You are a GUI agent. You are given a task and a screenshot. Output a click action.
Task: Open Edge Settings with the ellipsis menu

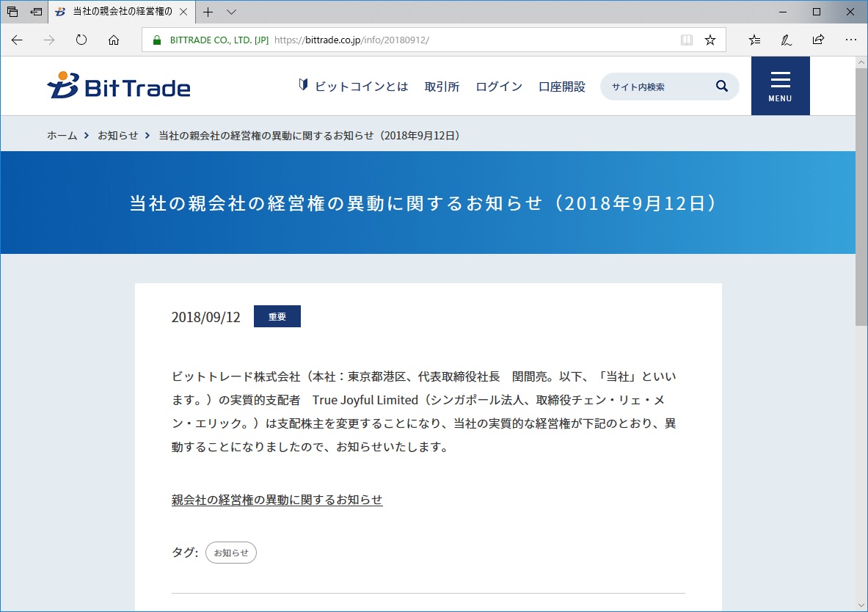click(x=850, y=40)
